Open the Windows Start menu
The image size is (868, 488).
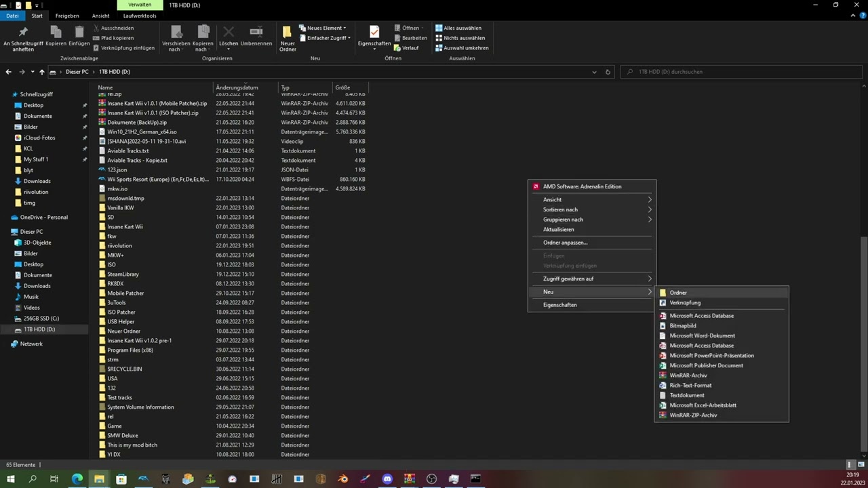[11, 479]
